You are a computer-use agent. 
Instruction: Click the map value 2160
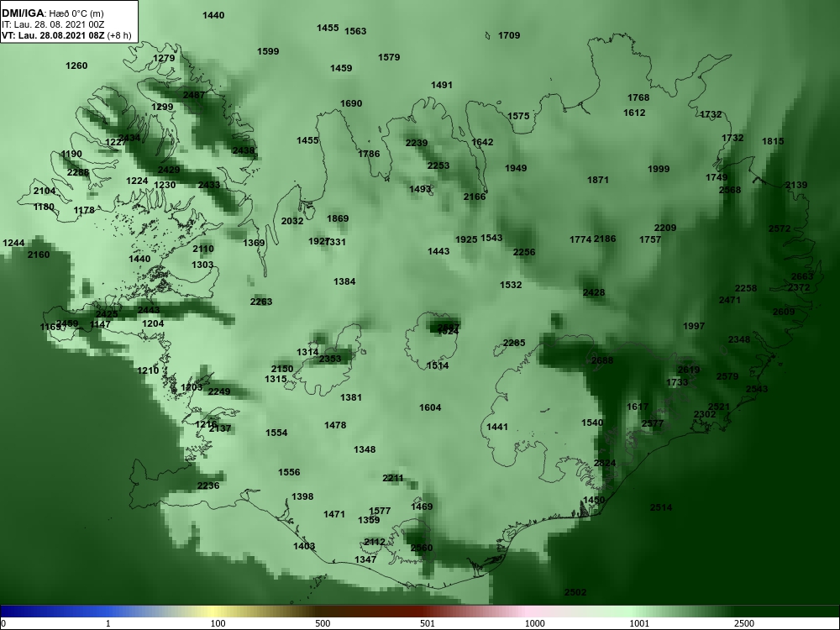tap(39, 255)
